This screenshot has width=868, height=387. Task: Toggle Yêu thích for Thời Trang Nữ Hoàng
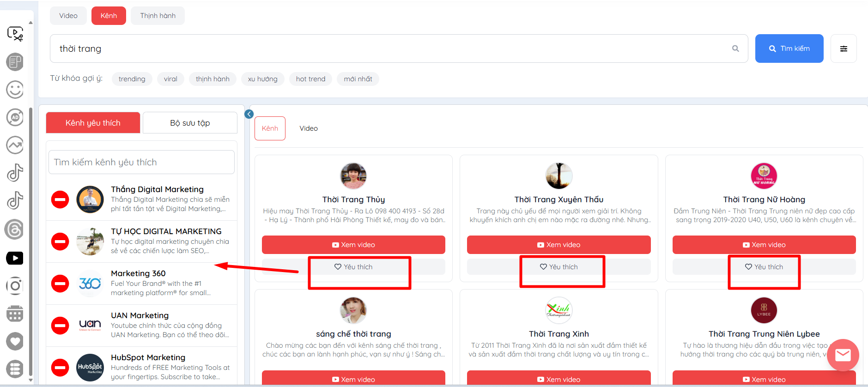[764, 267]
